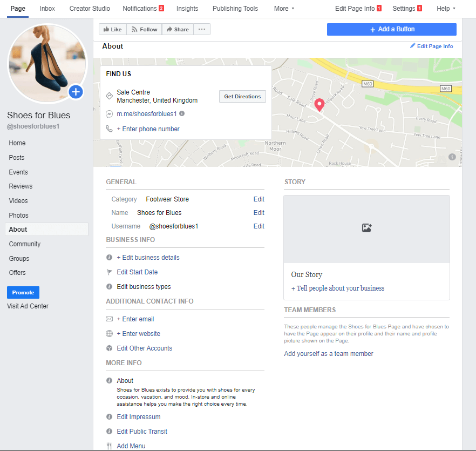Image resolution: width=476 pixels, height=451 pixels.
Task: Click Tell people about your business
Action: click(x=338, y=288)
